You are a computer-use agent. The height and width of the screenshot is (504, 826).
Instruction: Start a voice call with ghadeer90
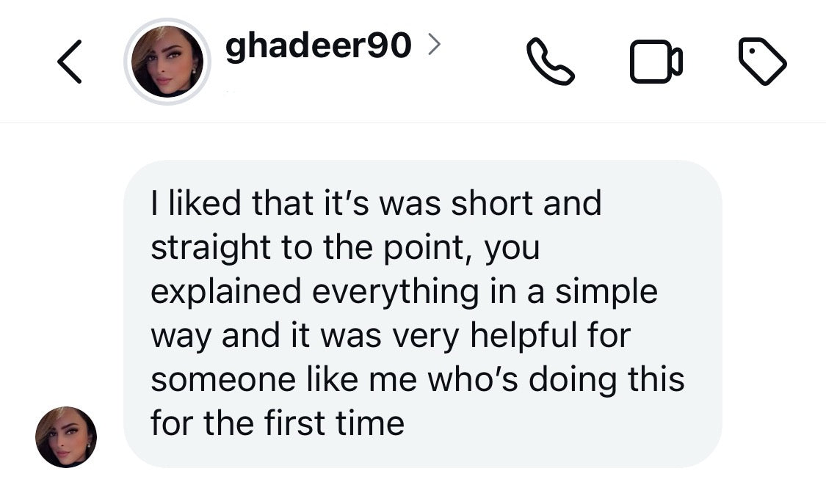(x=551, y=62)
